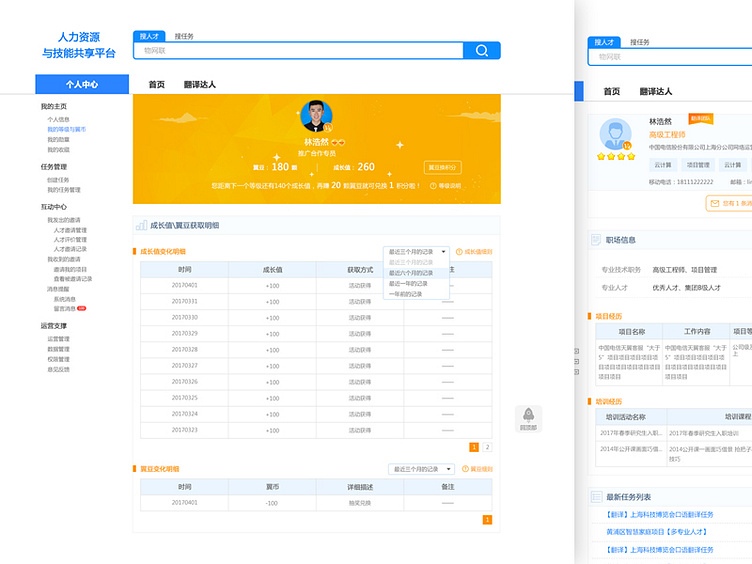This screenshot has height=564, width=752.
Task: Click the V badge on banner avatar
Action: coord(328,128)
